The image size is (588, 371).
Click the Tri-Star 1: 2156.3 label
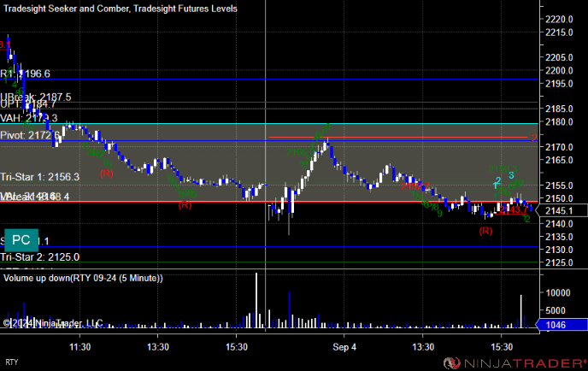click(40, 177)
